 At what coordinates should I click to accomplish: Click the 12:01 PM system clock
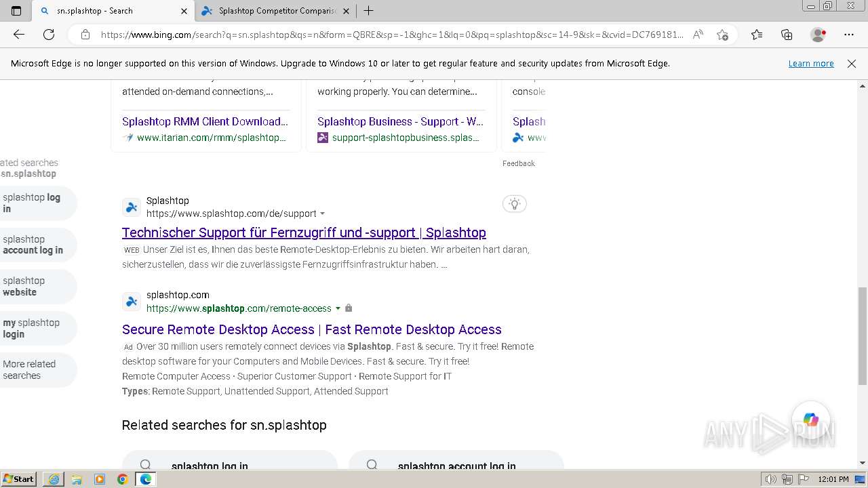point(833,479)
